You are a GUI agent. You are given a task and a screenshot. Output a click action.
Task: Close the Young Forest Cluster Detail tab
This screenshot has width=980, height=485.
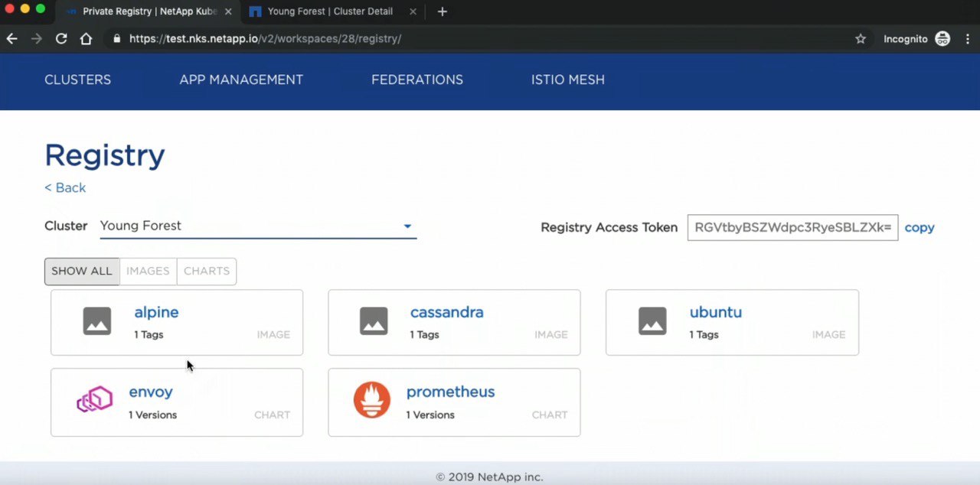[x=413, y=11]
